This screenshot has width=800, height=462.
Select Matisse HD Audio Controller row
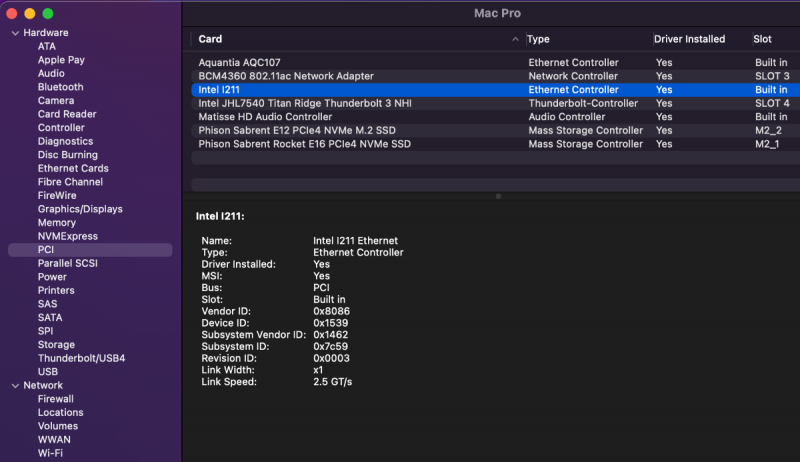[x=495, y=117]
